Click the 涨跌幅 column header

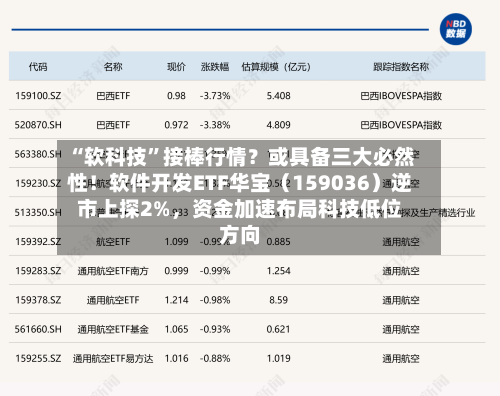(215, 67)
